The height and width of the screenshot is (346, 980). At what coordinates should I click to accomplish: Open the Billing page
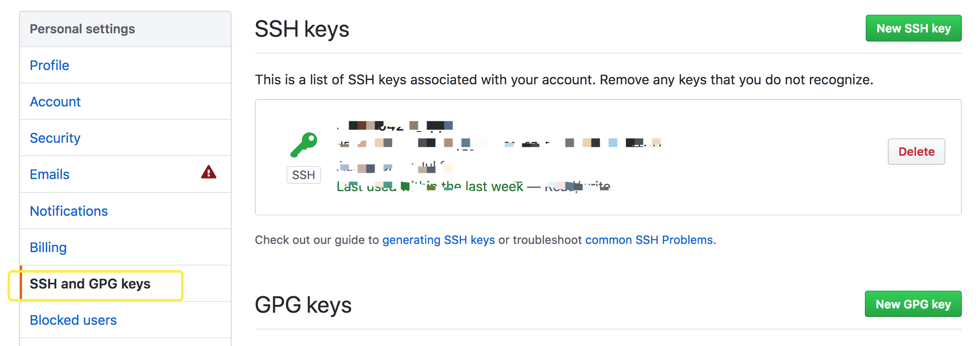(x=48, y=247)
